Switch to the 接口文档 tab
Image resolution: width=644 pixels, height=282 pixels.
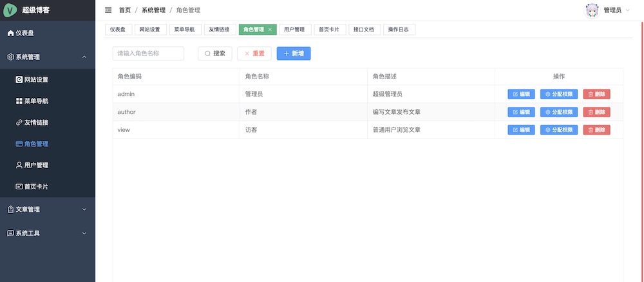[x=364, y=30]
